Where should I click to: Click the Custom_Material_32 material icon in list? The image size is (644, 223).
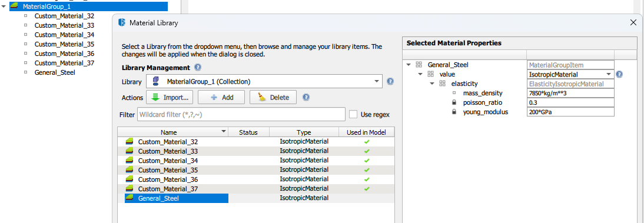tap(130, 142)
